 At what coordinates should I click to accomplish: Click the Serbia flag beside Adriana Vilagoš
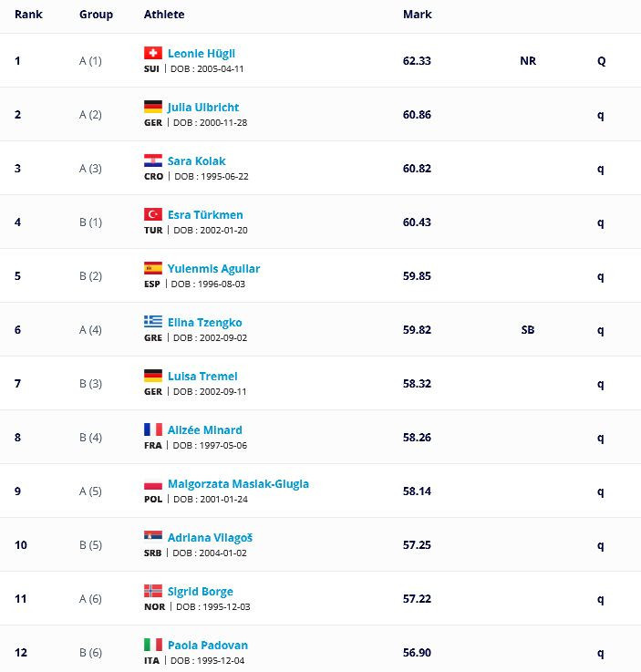tap(153, 536)
